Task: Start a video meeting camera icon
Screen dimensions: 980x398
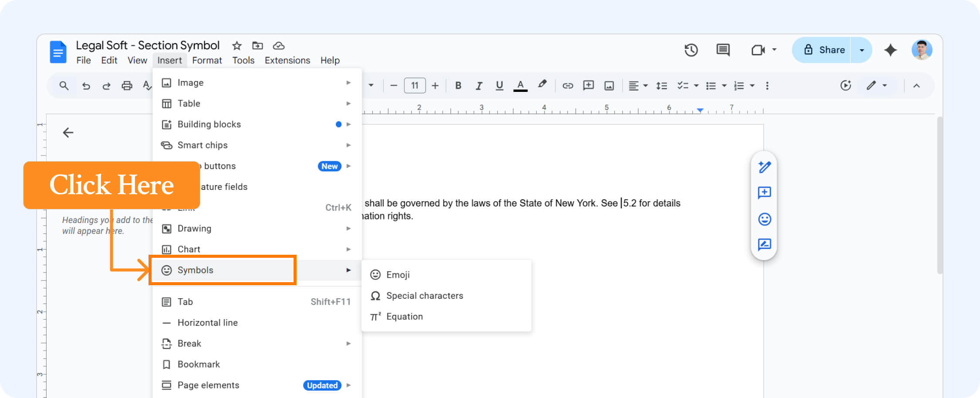Action: pyautogui.click(x=758, y=50)
